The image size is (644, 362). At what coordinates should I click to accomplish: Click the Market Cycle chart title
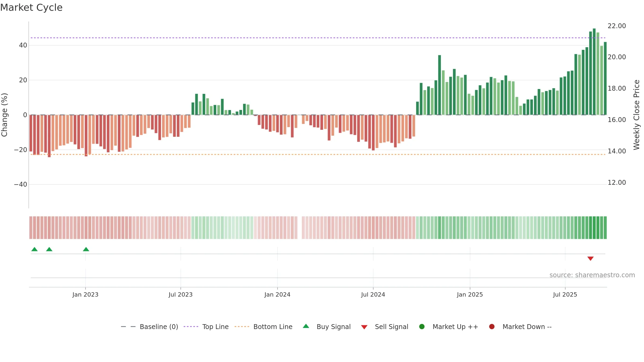click(31, 8)
